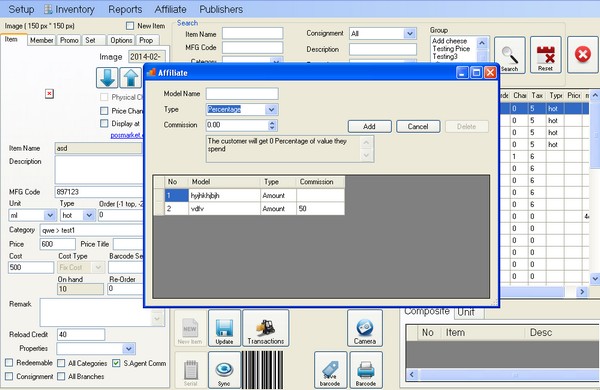Click the Model Name input field
This screenshot has height=390, width=600.
[x=242, y=94]
